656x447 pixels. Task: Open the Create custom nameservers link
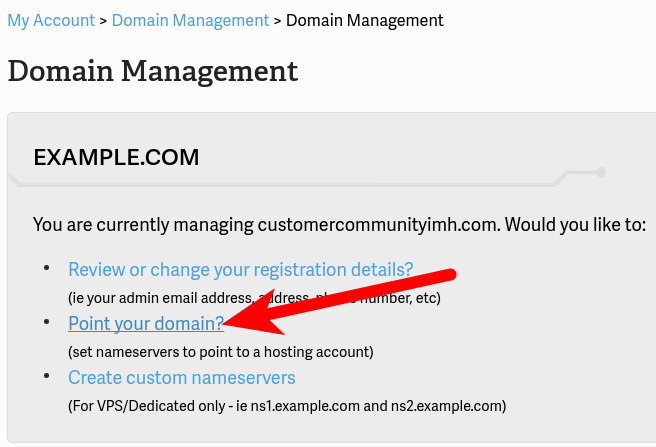(182, 377)
